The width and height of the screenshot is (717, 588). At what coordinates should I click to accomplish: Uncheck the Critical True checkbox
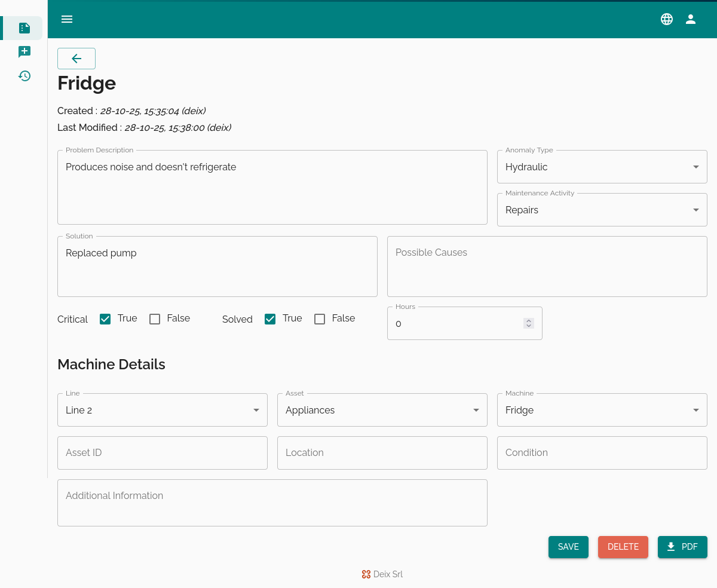click(x=105, y=319)
